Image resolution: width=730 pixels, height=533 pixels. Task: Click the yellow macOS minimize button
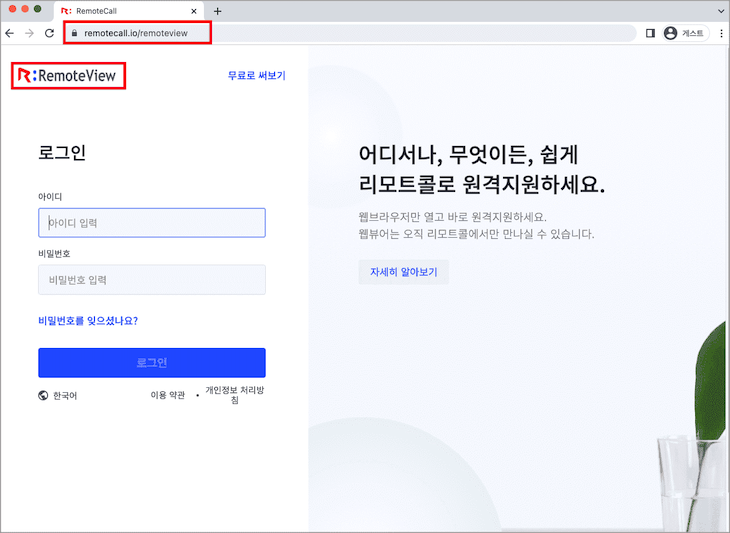25,9
